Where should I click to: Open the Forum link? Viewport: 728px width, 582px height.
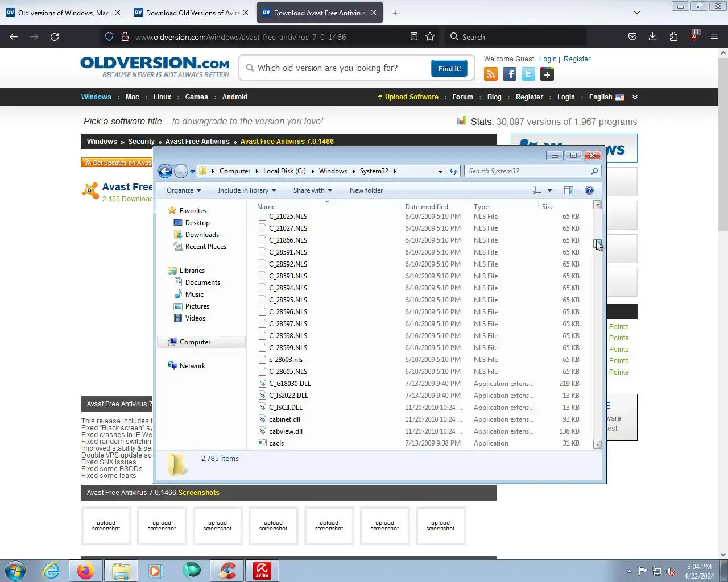[x=462, y=97]
